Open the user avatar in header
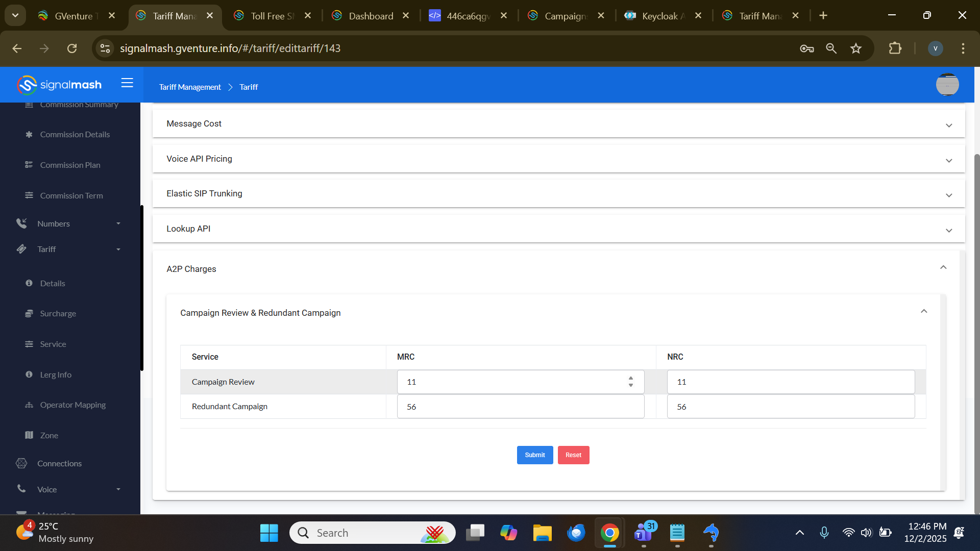 [947, 85]
